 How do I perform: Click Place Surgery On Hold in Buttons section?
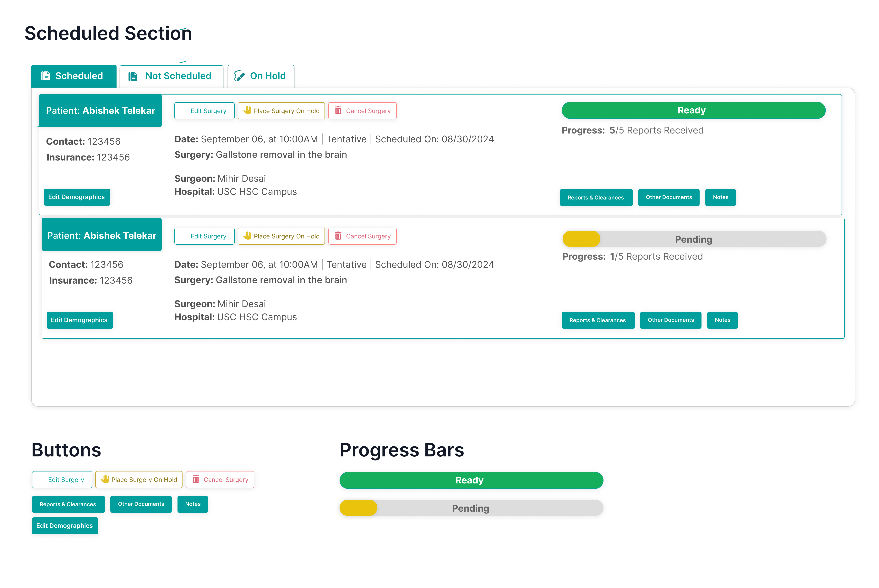(x=139, y=480)
